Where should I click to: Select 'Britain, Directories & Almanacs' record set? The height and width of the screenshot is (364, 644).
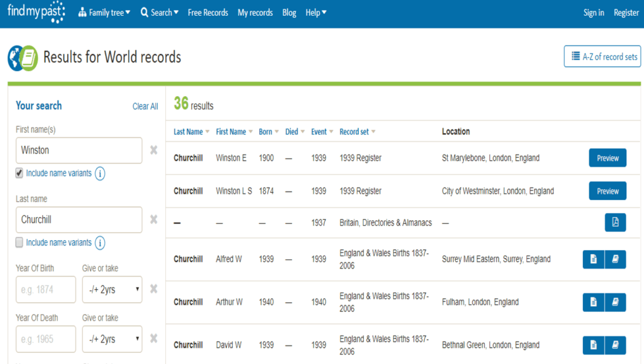[386, 223]
